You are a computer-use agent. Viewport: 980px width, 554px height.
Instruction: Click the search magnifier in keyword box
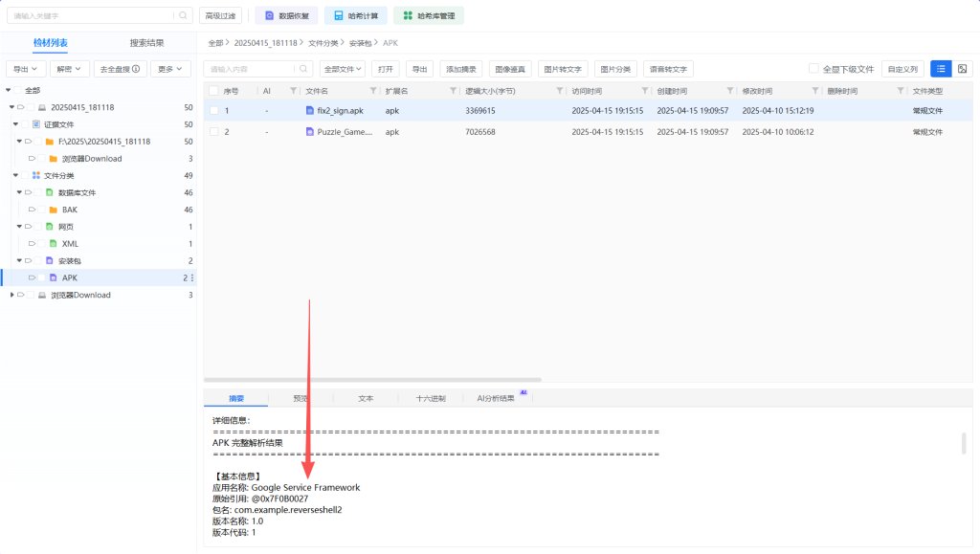click(183, 15)
